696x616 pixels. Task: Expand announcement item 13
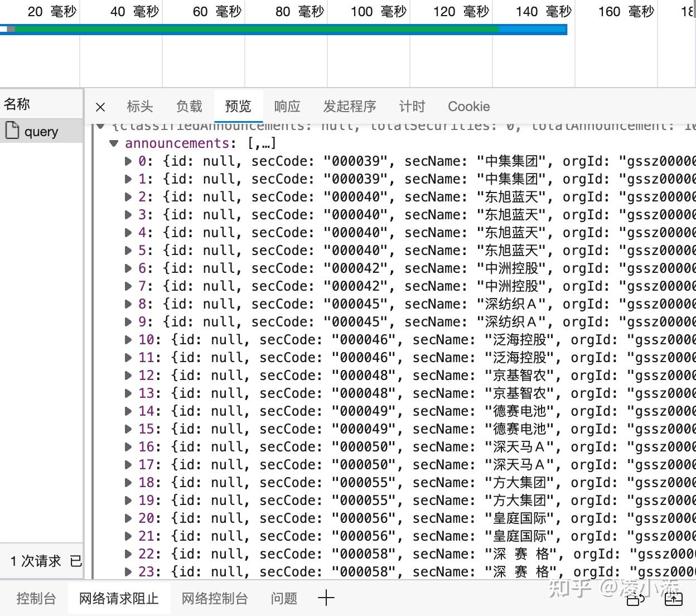(x=128, y=393)
